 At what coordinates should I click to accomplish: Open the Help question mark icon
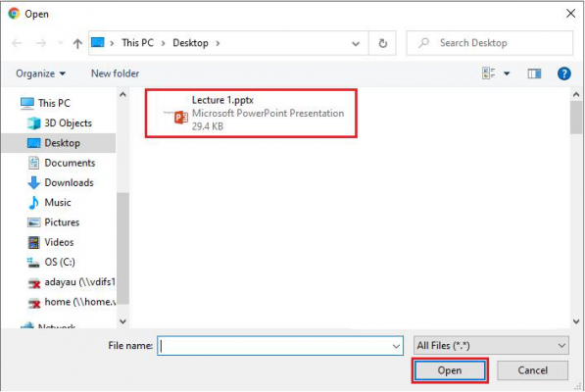coord(563,73)
